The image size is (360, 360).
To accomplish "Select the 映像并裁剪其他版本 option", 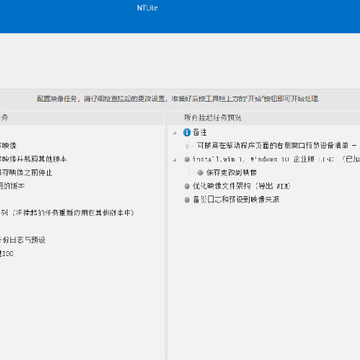I will 33,159.
